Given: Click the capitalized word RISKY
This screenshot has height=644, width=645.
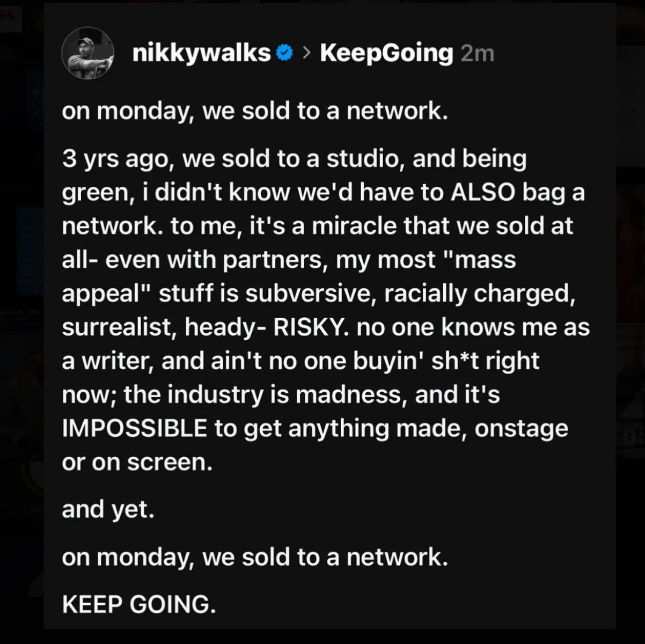Looking at the screenshot, I should click(311, 327).
